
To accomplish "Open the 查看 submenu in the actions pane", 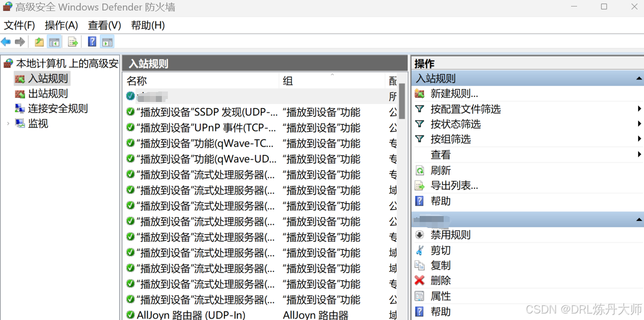I will click(x=528, y=155).
